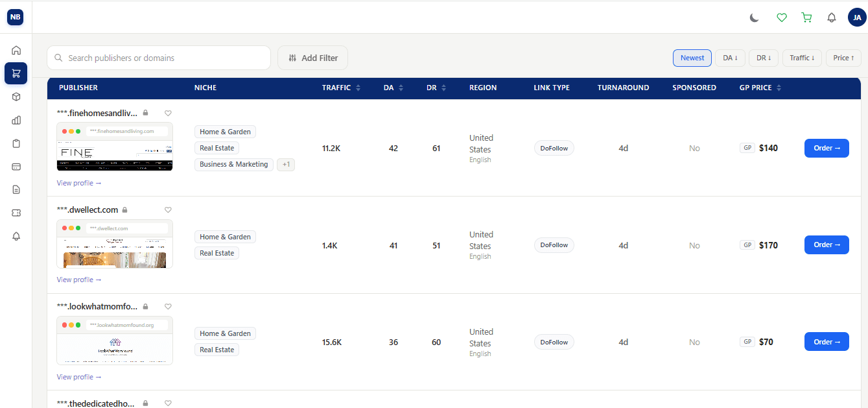868x408 pixels.
Task: Click the Business & Marketing niche tag
Action: [x=234, y=164]
